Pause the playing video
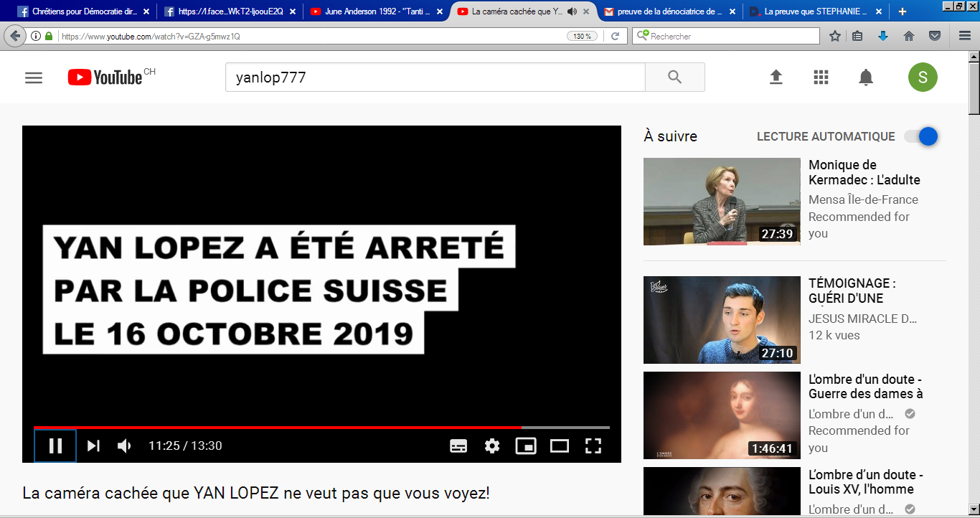Image resolution: width=980 pixels, height=518 pixels. [x=55, y=446]
